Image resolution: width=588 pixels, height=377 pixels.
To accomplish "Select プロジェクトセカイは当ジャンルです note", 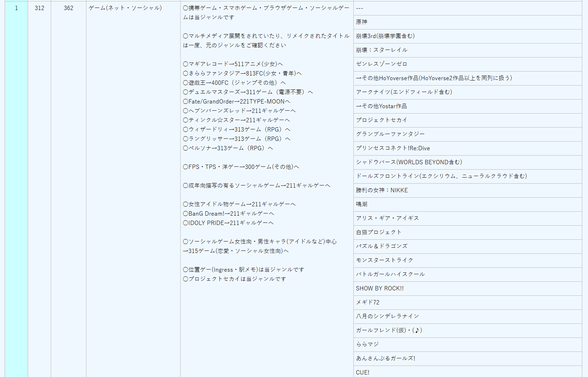I will [x=235, y=279].
